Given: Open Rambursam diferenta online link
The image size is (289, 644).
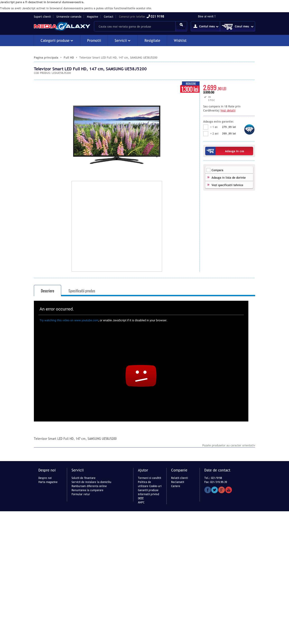Looking at the screenshot, I should pos(89,486).
